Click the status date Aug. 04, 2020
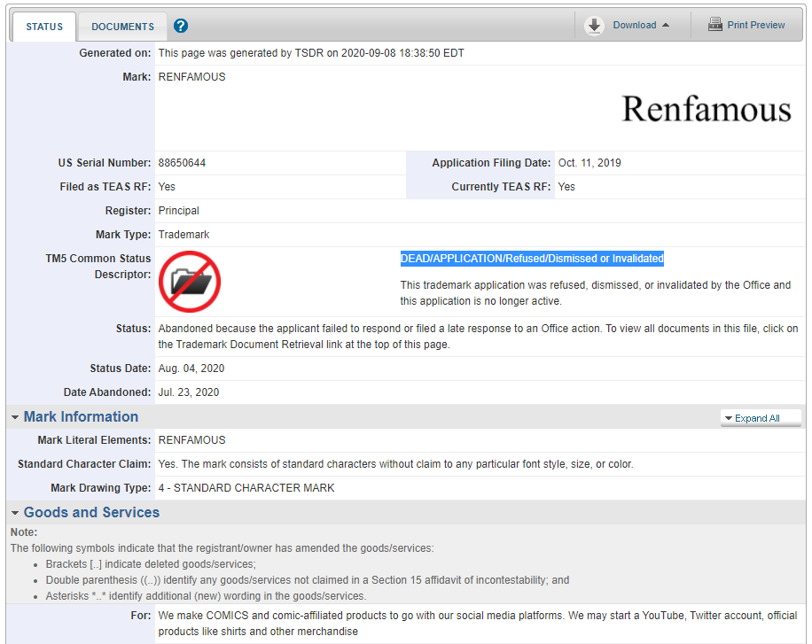Screen dimensions: 812x644 [191, 369]
